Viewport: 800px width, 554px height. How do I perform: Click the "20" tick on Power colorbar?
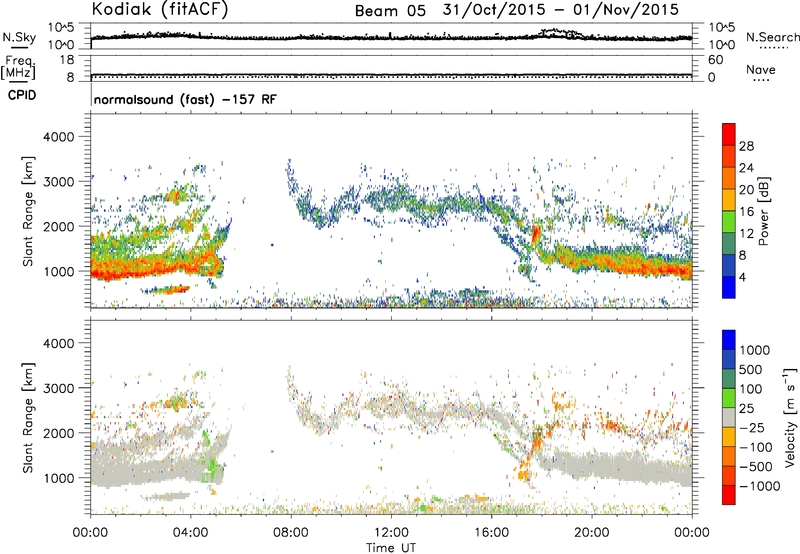(746, 190)
